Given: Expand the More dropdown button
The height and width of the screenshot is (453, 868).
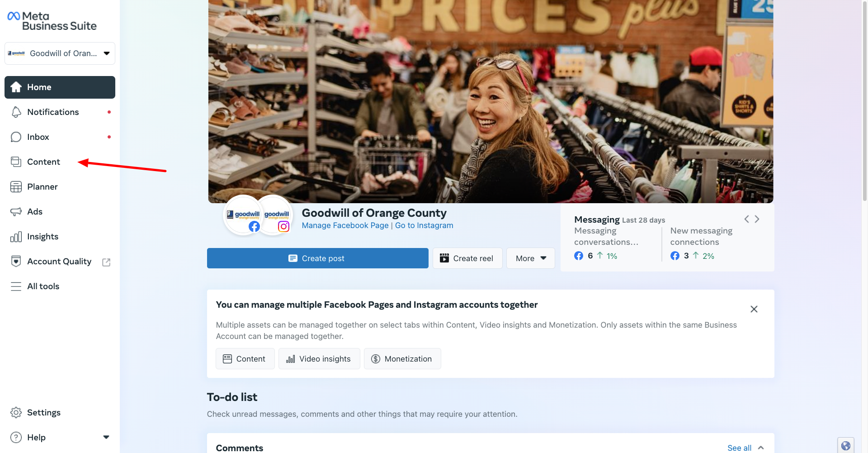Looking at the screenshot, I should (531, 258).
